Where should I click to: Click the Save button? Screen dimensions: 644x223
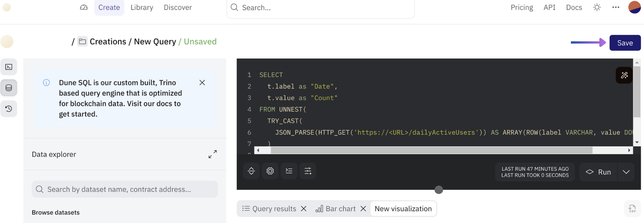pos(625,43)
